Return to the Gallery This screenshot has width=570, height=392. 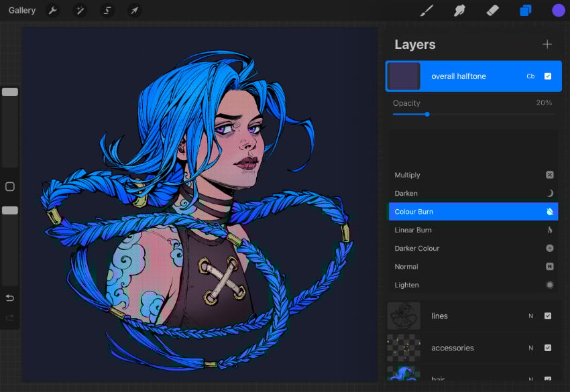22,10
